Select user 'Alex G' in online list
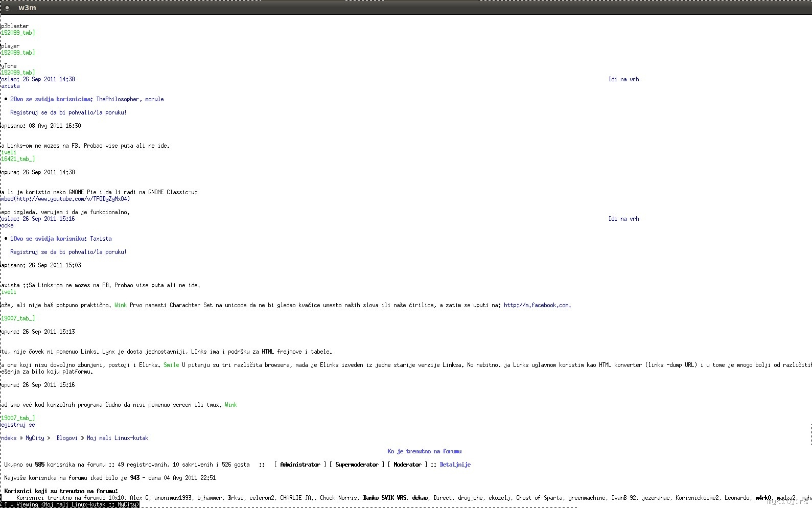 [x=139, y=498]
